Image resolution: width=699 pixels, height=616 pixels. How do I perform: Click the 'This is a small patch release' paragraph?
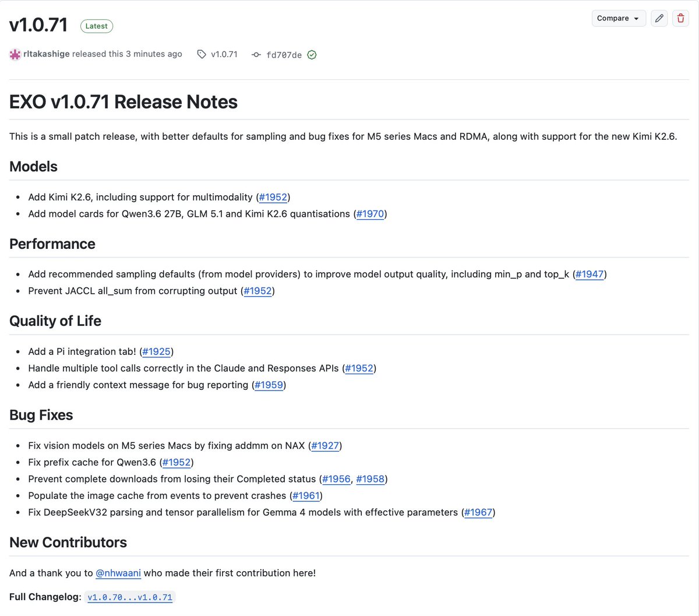(x=343, y=136)
